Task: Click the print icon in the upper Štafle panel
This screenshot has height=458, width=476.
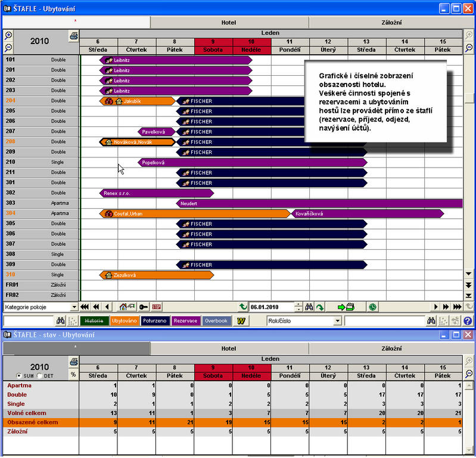Action: tap(73, 36)
